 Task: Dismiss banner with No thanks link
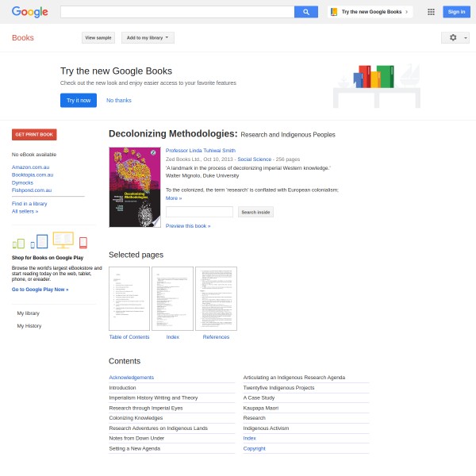pos(119,100)
